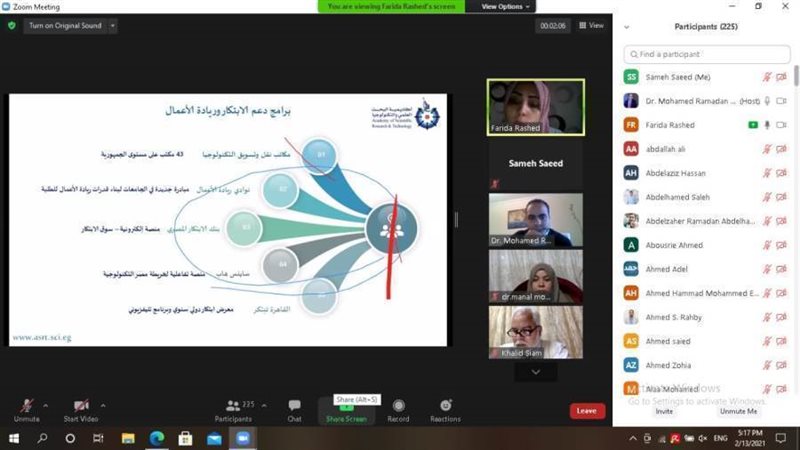The width and height of the screenshot is (800, 450).
Task: Click the green Share Screen icon
Action: click(x=346, y=408)
